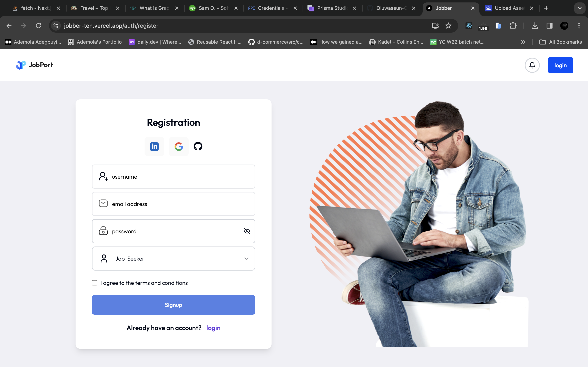Open the username input field
588x367 pixels.
point(173,176)
